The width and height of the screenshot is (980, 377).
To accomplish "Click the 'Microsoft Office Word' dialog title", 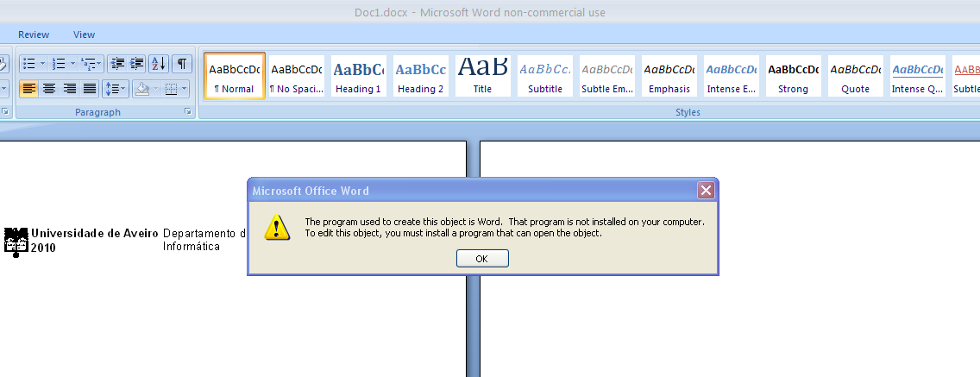I will click(311, 191).
